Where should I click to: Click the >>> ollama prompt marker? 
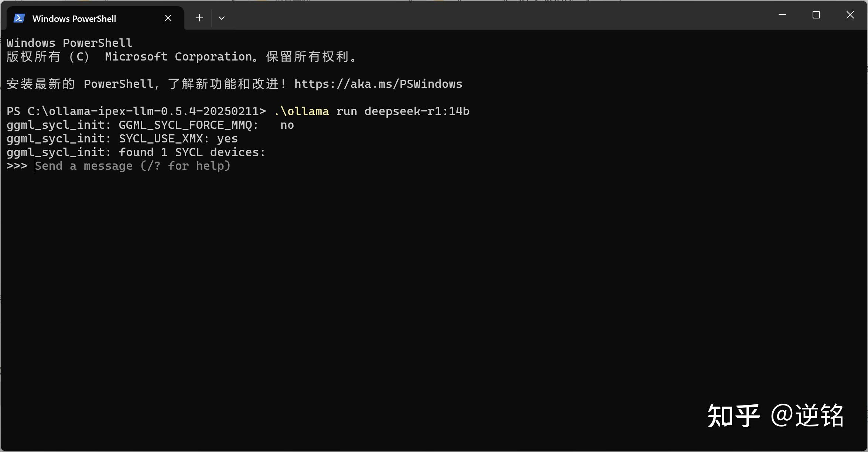click(x=17, y=166)
